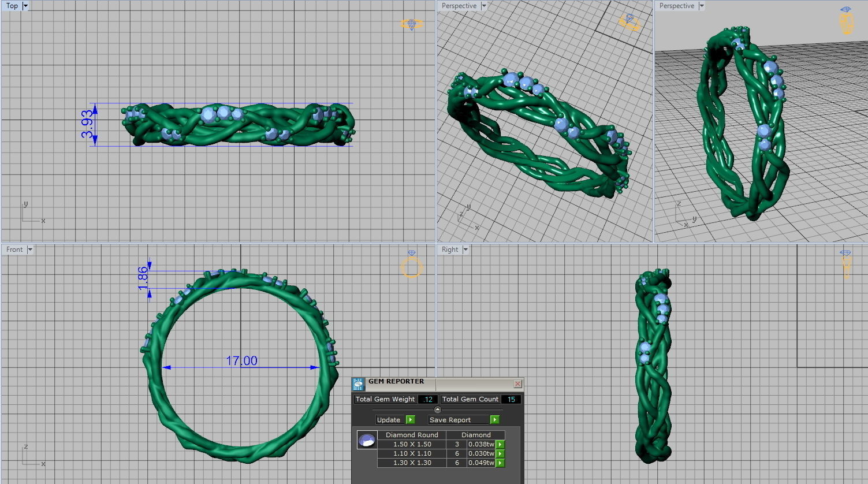Click the 0.049tw weight cell

point(481,463)
